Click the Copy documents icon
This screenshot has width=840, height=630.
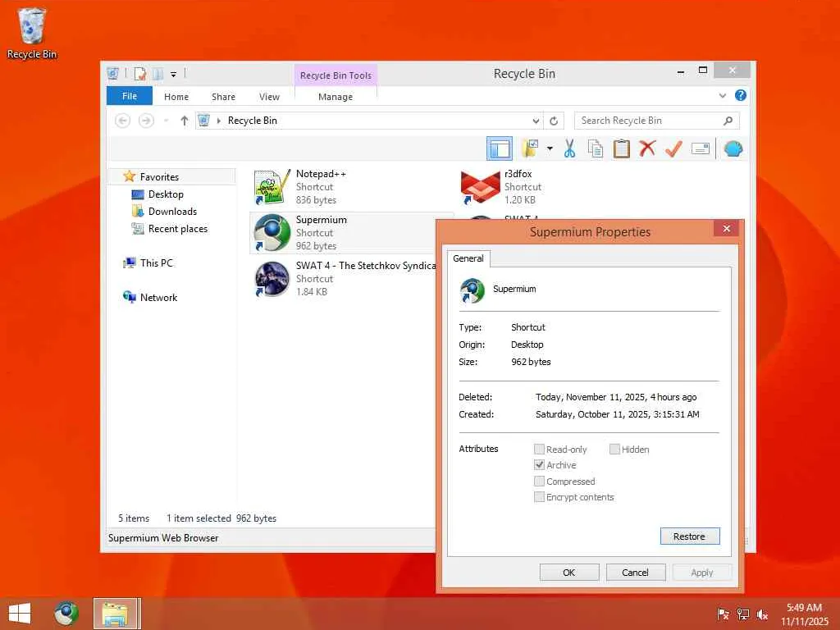[596, 148]
